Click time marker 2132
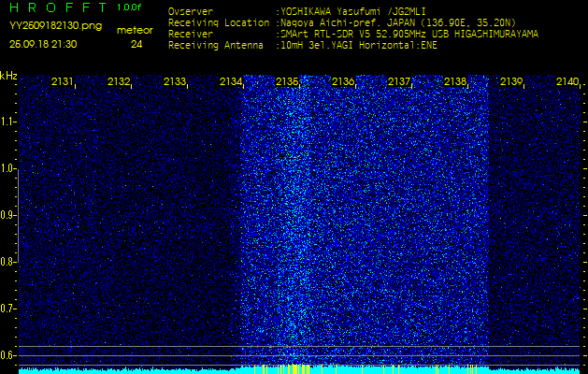 tap(119, 81)
